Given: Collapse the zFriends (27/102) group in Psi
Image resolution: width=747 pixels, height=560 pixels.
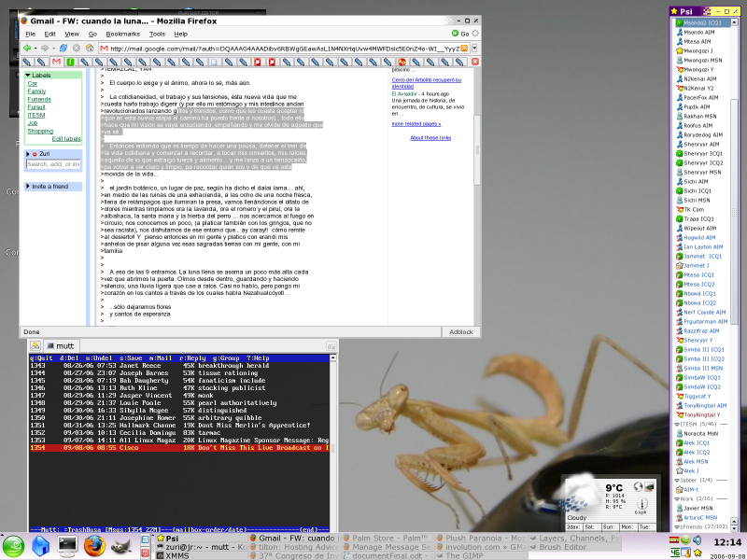Looking at the screenshot, I should [x=677, y=526].
